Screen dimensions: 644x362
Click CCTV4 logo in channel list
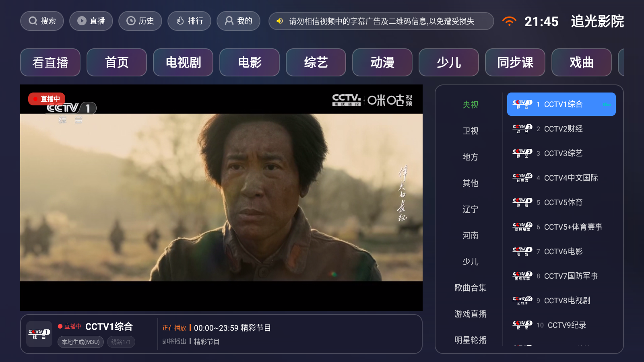click(x=522, y=178)
